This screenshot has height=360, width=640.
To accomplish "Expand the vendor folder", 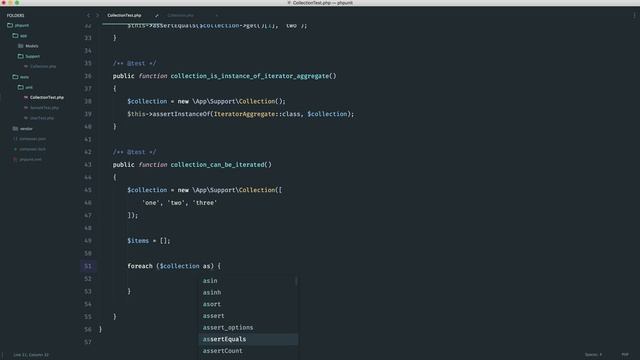I will tap(26, 129).
